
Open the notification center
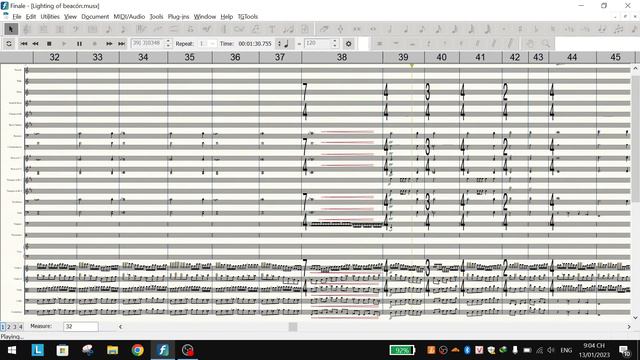tap(624, 350)
